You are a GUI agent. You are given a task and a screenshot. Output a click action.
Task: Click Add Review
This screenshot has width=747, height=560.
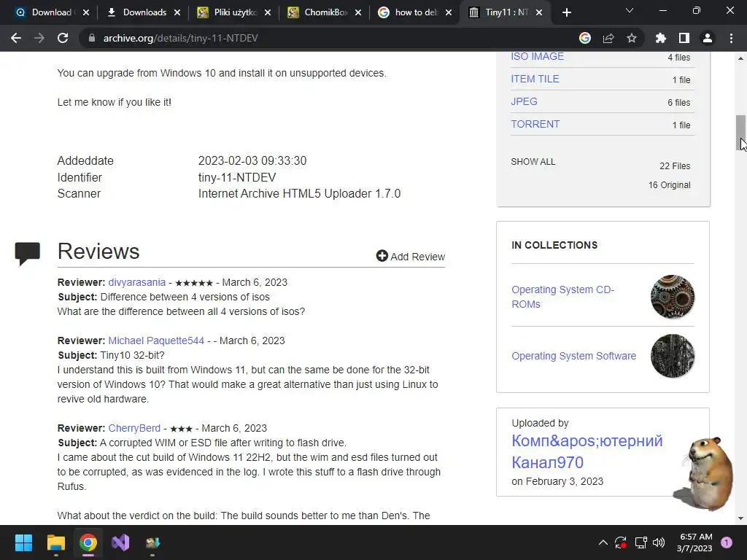point(410,256)
